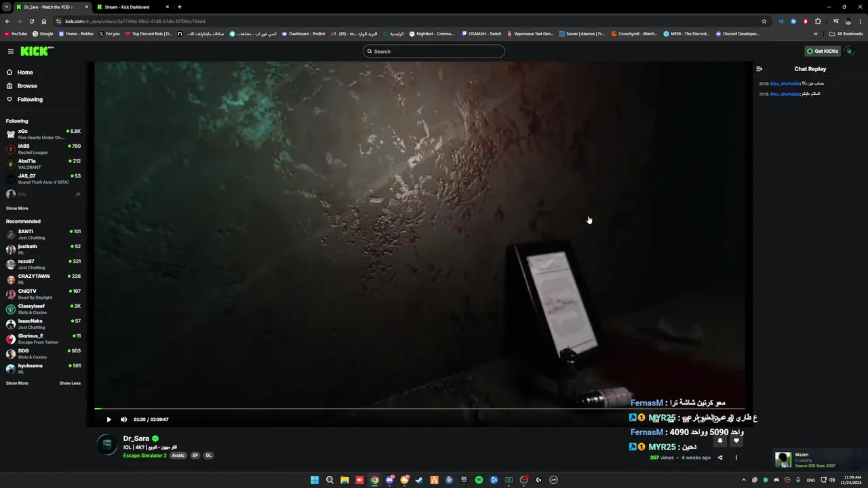Click the notification bell under the video
The image size is (868, 488).
(720, 441)
